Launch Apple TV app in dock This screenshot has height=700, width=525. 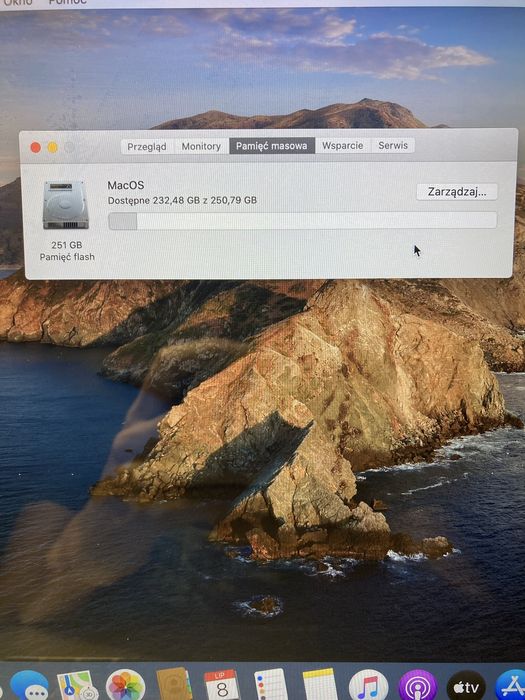click(466, 686)
